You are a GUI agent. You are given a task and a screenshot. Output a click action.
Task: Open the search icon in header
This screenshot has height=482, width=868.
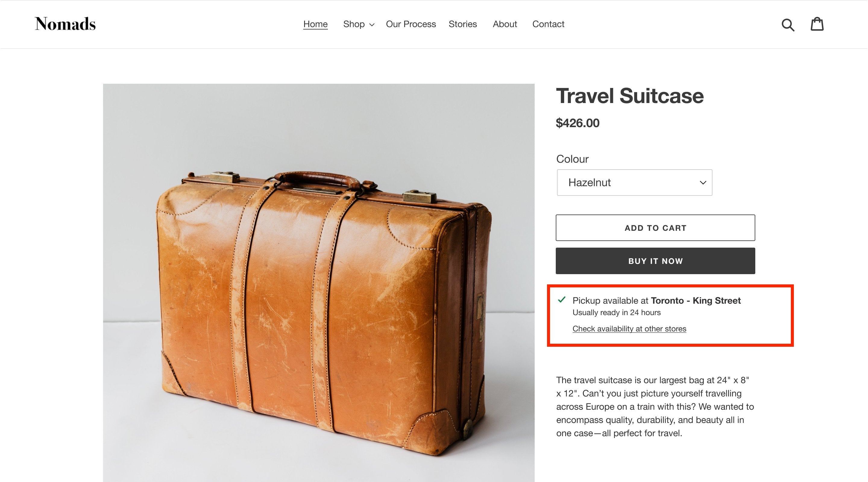(x=788, y=25)
